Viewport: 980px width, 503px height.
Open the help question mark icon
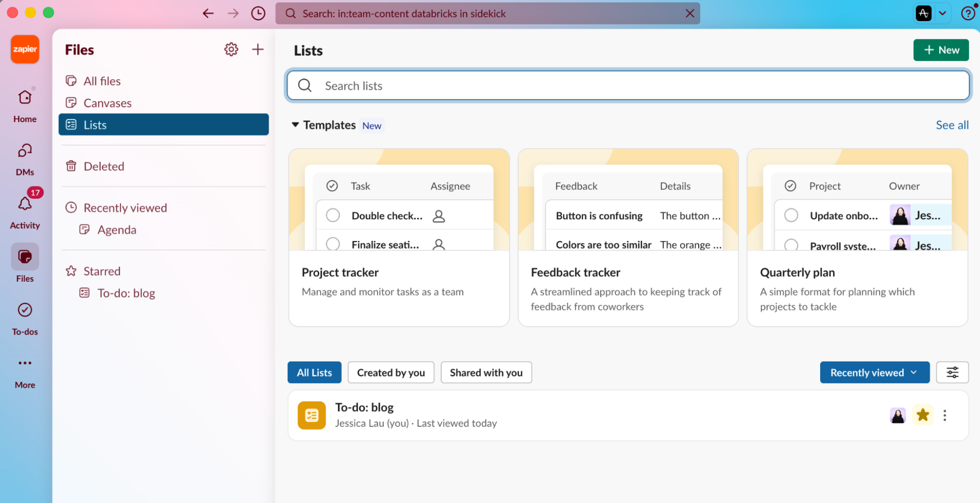(x=968, y=13)
